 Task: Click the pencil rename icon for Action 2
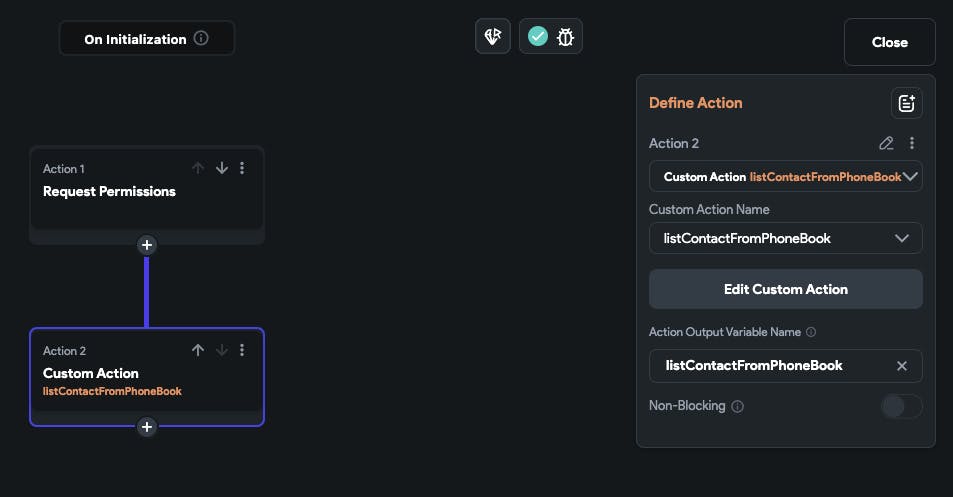click(x=886, y=143)
